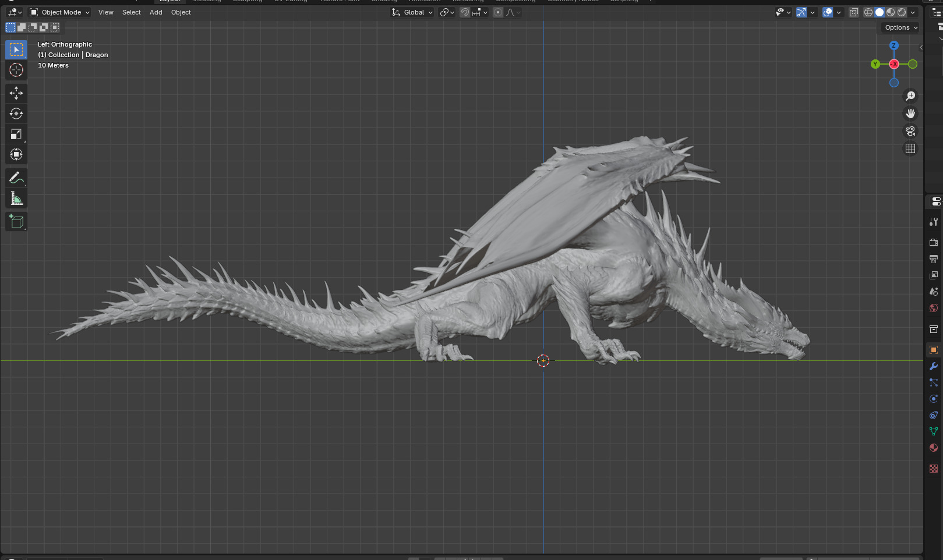Open the Render properties tab

pyautogui.click(x=934, y=242)
